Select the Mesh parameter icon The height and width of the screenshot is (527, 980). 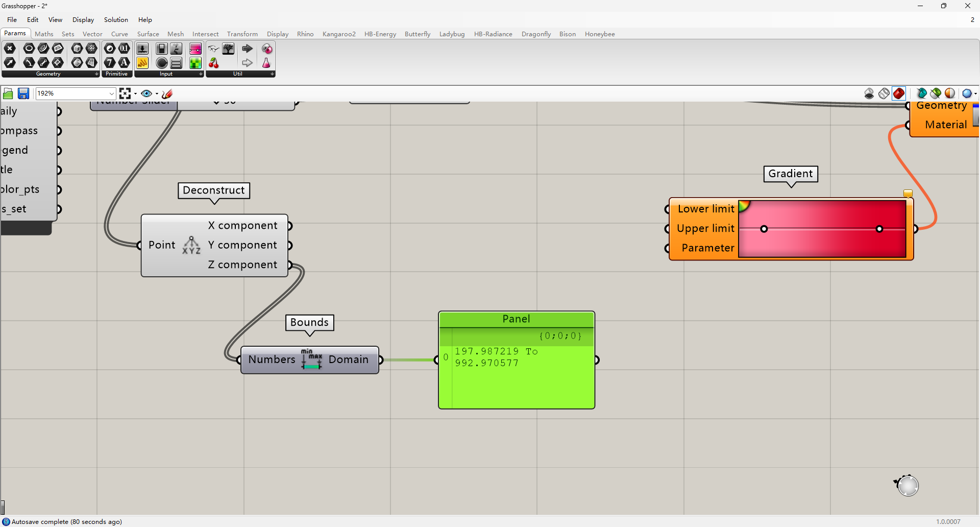point(91,49)
